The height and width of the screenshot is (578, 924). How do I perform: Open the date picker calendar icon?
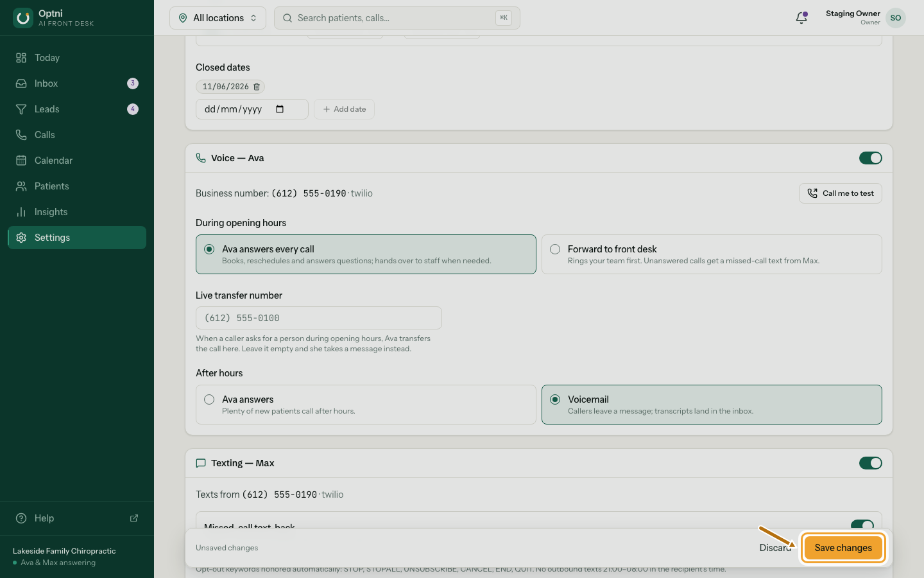(x=280, y=109)
